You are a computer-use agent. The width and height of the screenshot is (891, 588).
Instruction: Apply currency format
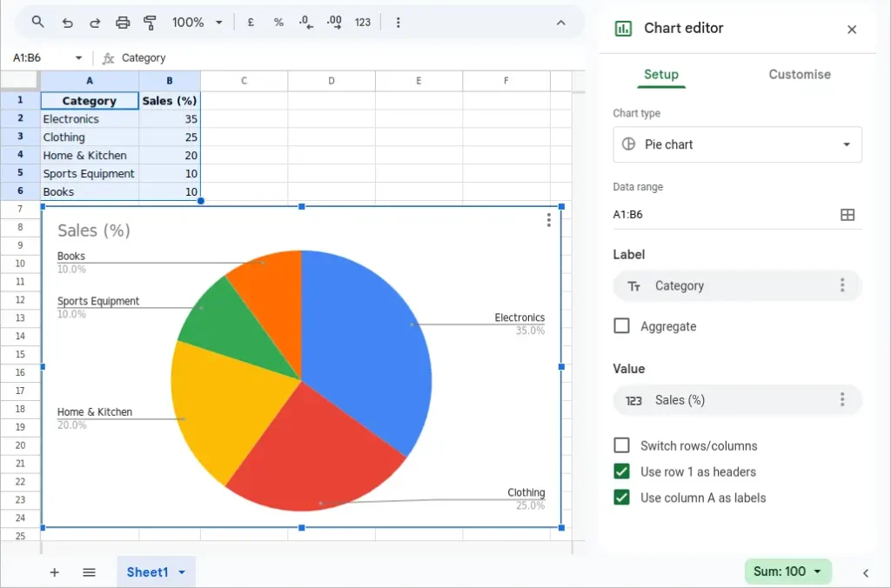coord(251,23)
